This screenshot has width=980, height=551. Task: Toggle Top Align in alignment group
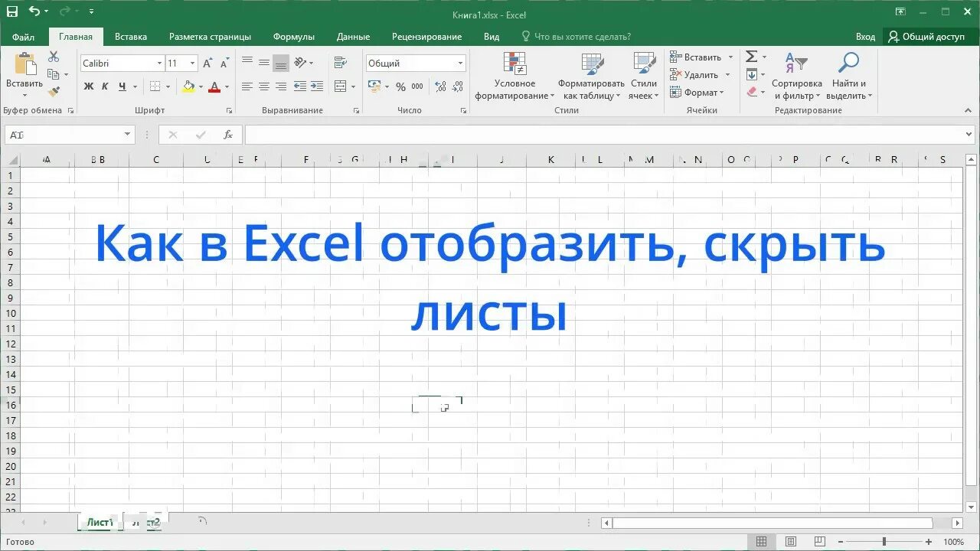tap(247, 62)
